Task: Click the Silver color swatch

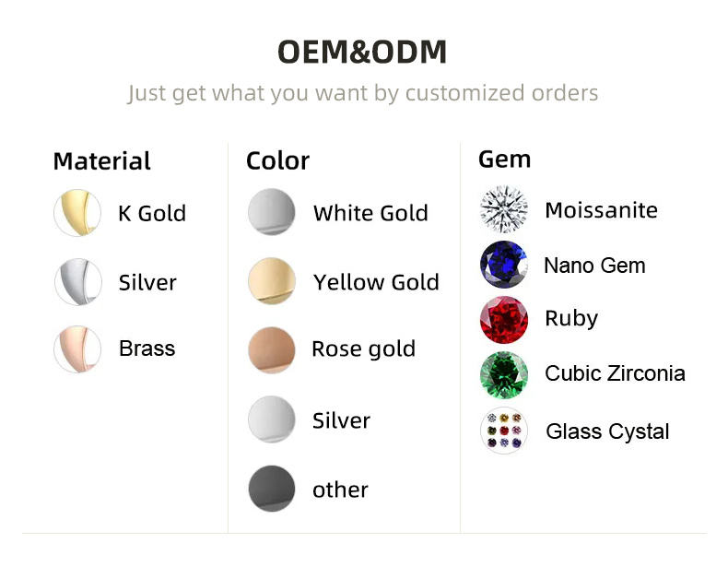Action: pyautogui.click(x=272, y=419)
